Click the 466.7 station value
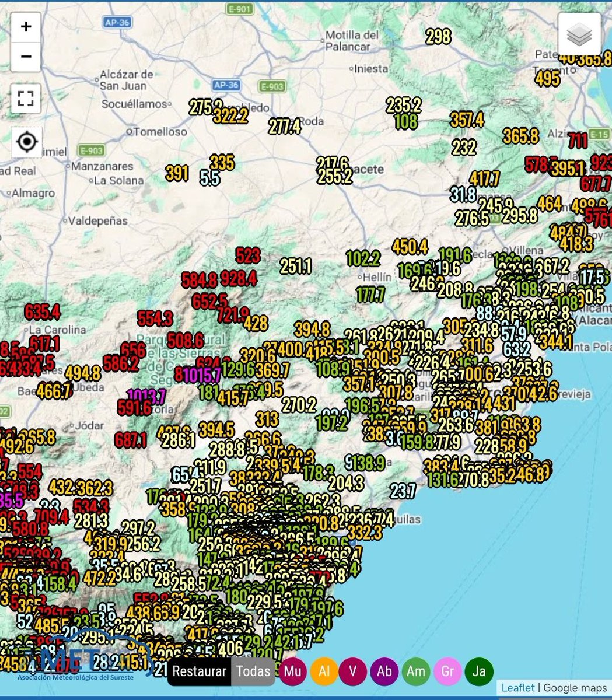Image resolution: width=612 pixels, height=700 pixels. click(x=53, y=391)
